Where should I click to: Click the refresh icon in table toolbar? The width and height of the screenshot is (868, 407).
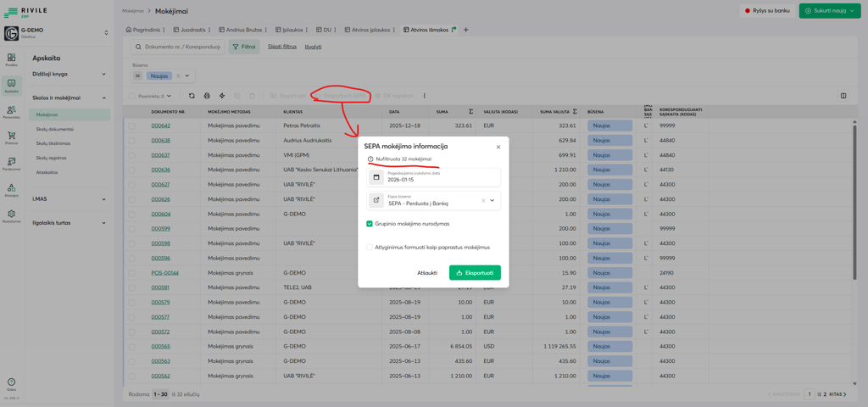(x=192, y=96)
